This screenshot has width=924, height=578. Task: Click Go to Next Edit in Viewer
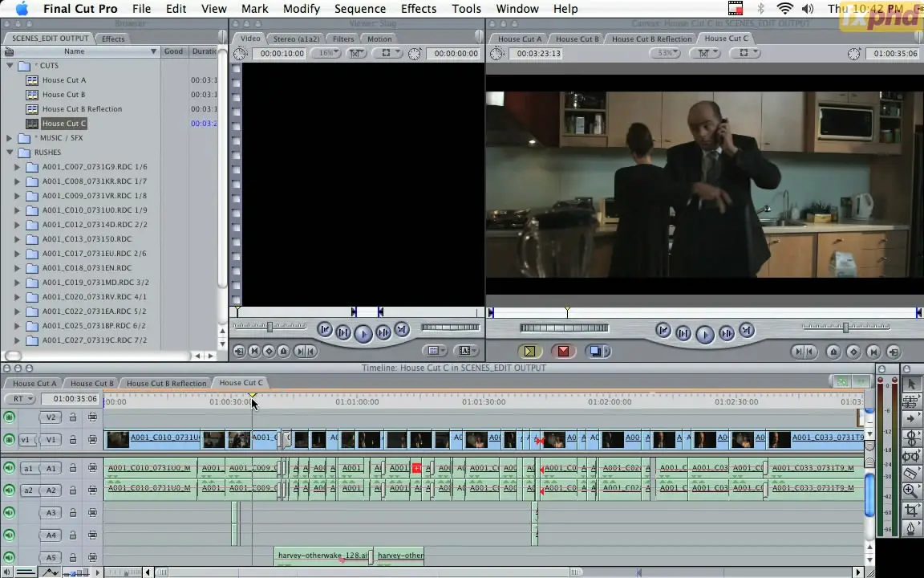(x=401, y=329)
